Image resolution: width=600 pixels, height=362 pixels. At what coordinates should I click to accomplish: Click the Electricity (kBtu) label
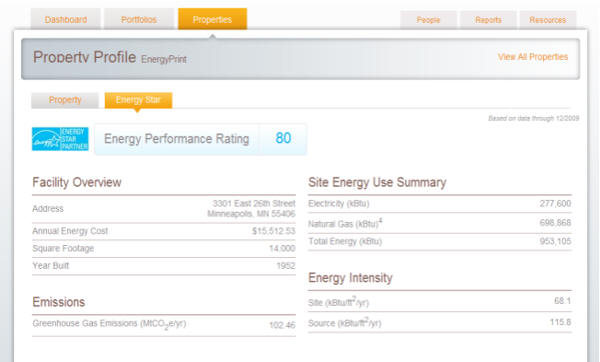(339, 204)
